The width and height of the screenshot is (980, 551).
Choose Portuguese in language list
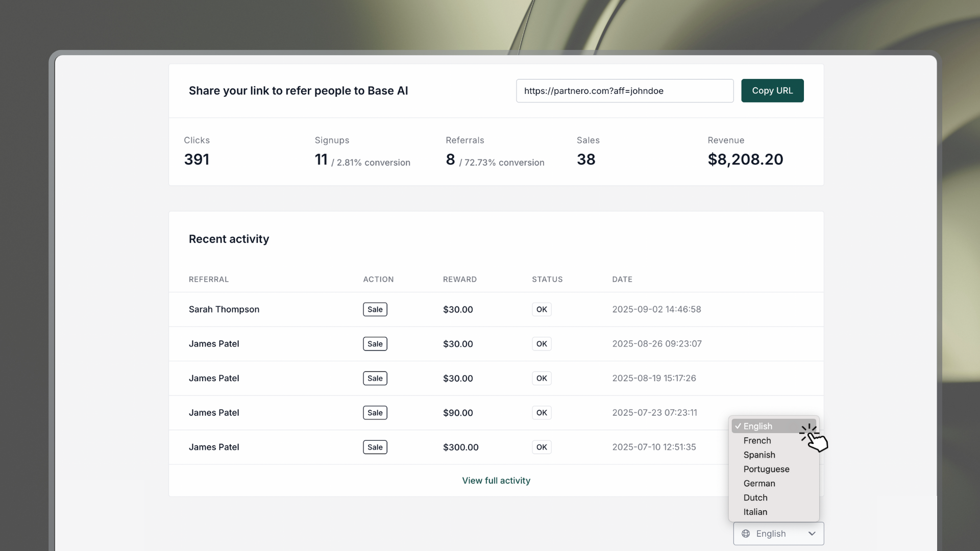[766, 469]
